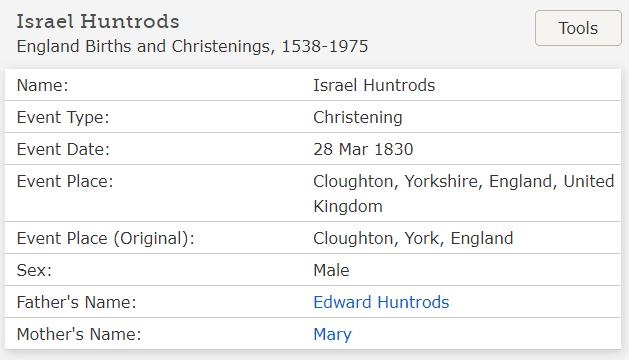The width and height of the screenshot is (629, 360).
Task: Click the Sex: field label
Action: pos(34,270)
